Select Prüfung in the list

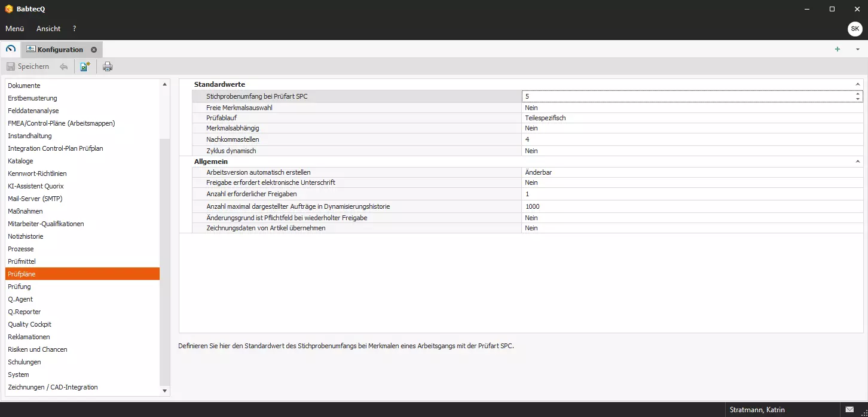click(x=82, y=287)
